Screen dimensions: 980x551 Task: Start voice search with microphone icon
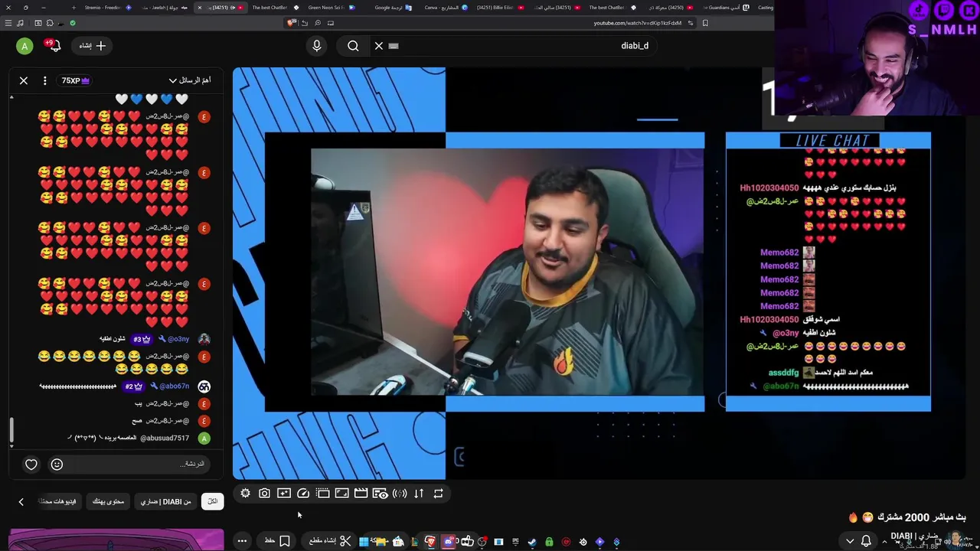[317, 46]
